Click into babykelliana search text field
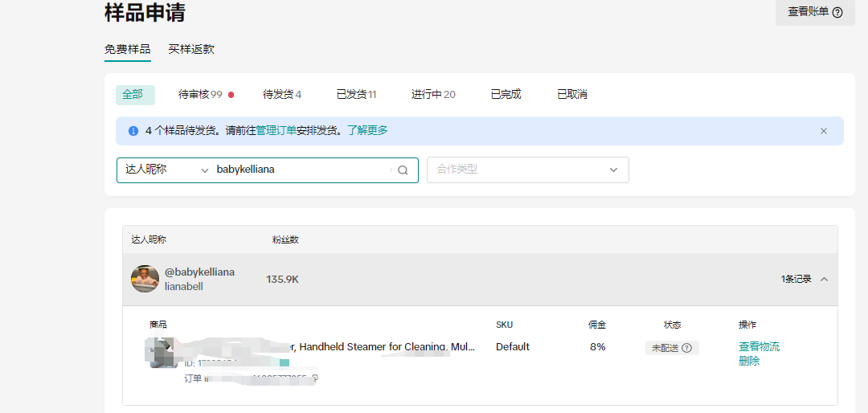Image resolution: width=868 pixels, height=413 pixels. (x=301, y=170)
